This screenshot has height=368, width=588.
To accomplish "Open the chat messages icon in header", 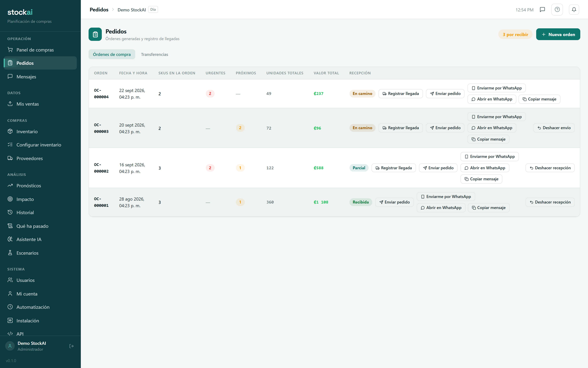I will pyautogui.click(x=542, y=10).
